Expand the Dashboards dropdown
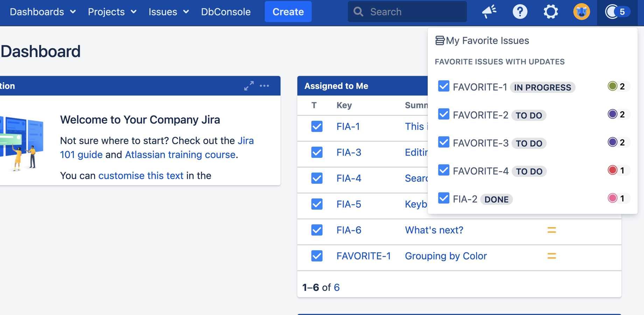The width and height of the screenshot is (644, 315). tap(42, 12)
